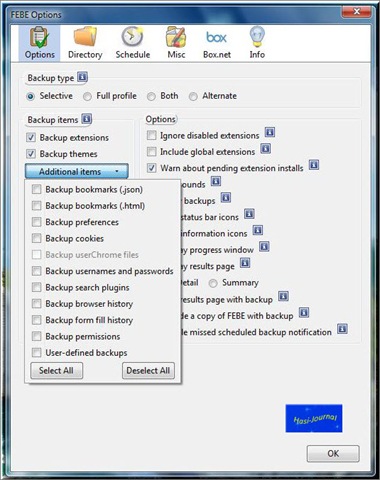Viewport: 380px width, 480px height.
Task: Check Backup bookmarks (.json) checkbox
Action: click(36, 189)
